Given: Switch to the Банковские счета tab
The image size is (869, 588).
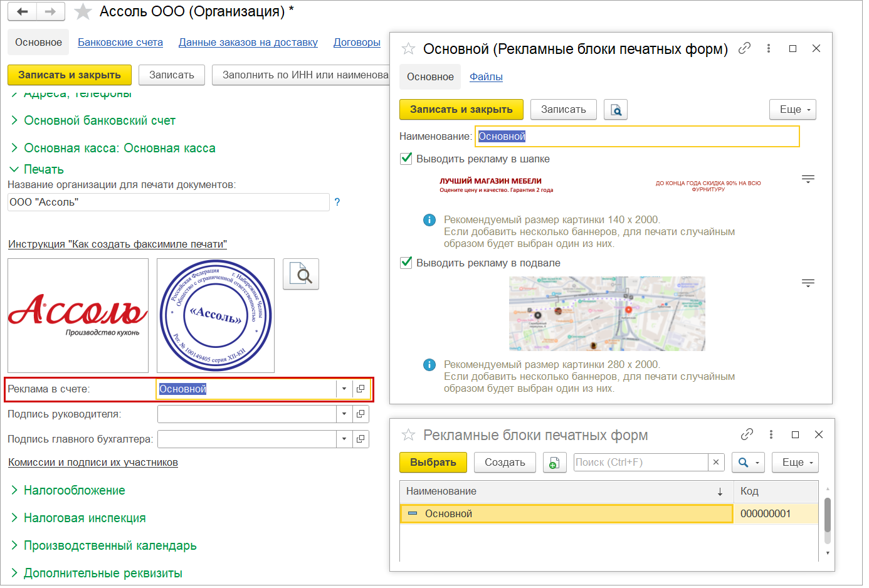Looking at the screenshot, I should [120, 42].
